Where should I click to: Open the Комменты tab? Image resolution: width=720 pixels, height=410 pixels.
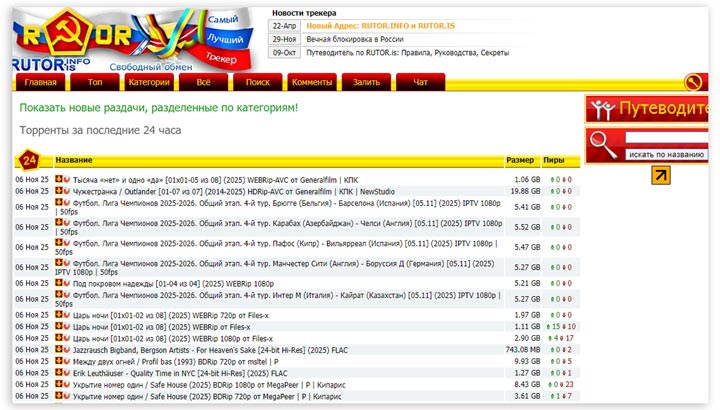(x=312, y=82)
